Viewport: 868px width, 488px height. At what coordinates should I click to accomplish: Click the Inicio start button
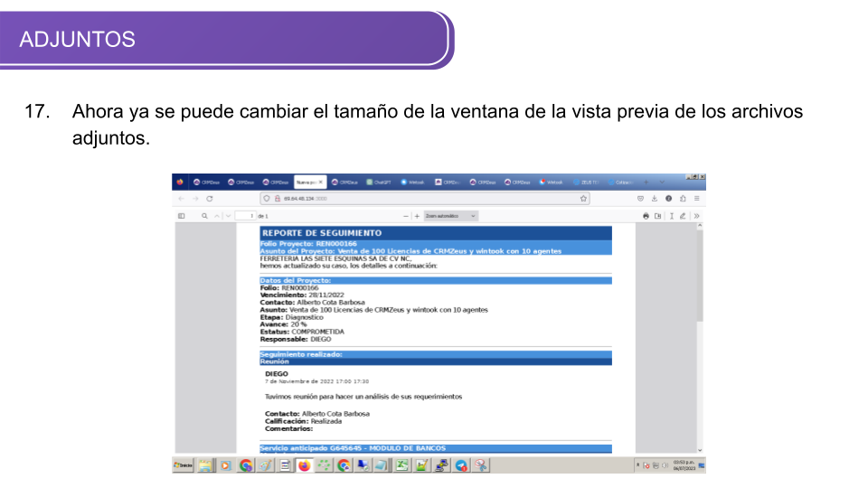click(184, 466)
